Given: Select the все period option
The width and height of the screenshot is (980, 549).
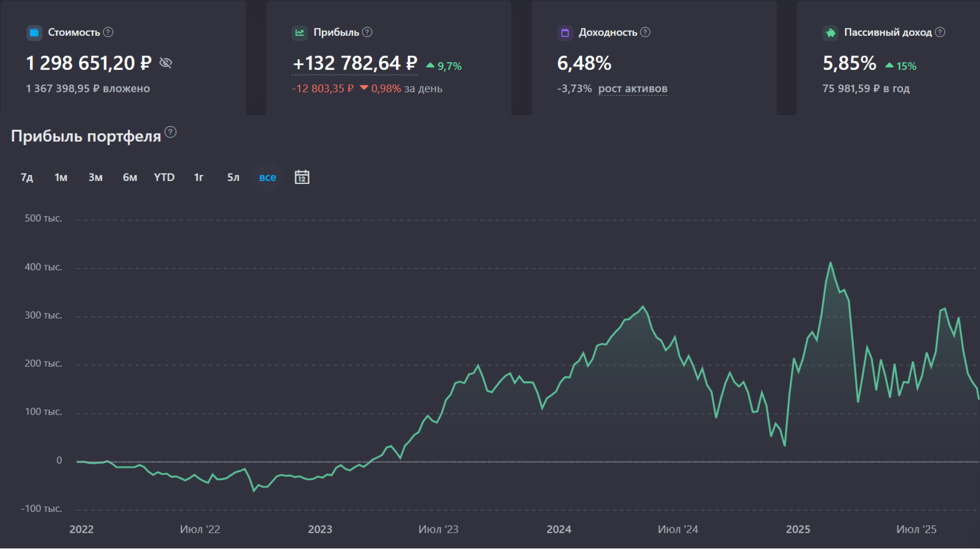Looking at the screenshot, I should pos(267,178).
